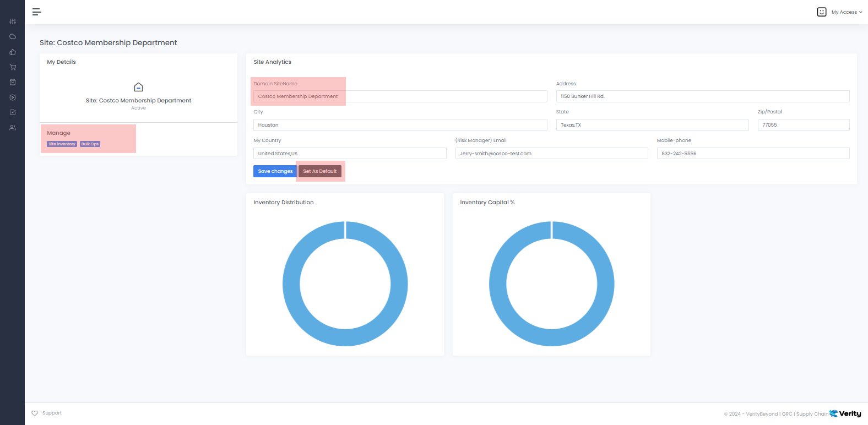Screen dimensions: 868x425
Task: Open the checkbox tasks icon in sidebar
Action: 13,112
